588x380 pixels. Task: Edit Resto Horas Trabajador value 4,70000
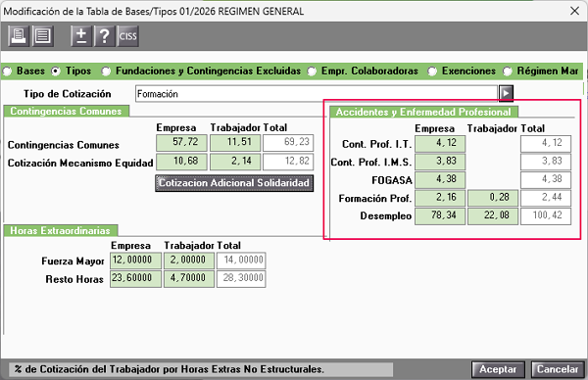[189, 279]
